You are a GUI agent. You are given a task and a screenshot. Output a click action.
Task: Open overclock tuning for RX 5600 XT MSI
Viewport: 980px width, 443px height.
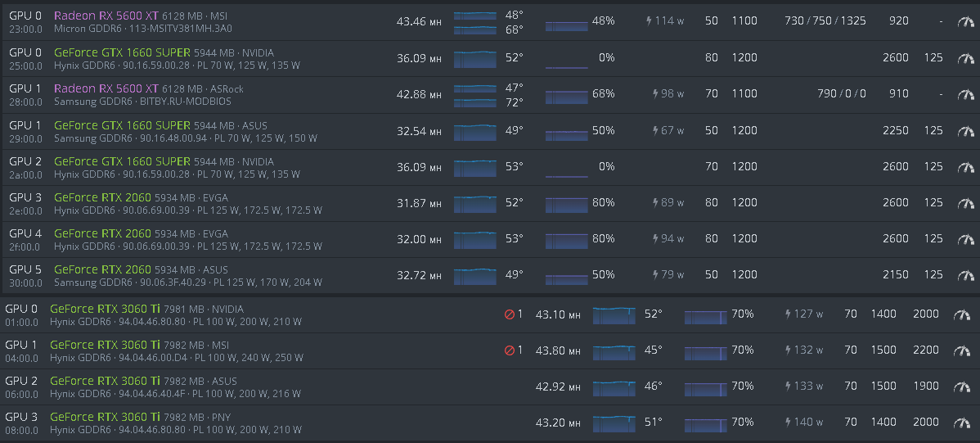tap(965, 21)
